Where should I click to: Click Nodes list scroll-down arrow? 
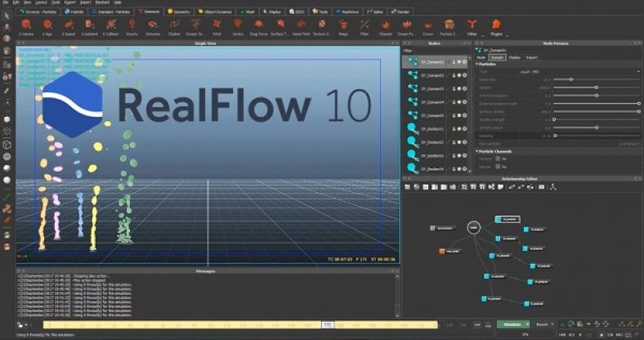click(x=470, y=172)
